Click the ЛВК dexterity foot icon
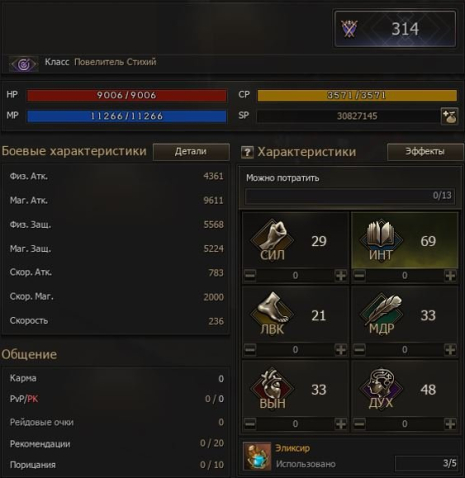The image size is (465, 478). (x=272, y=314)
